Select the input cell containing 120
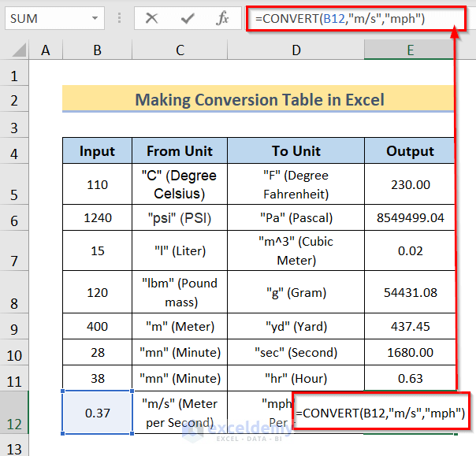Image resolution: width=476 pixels, height=456 pixels. [97, 292]
